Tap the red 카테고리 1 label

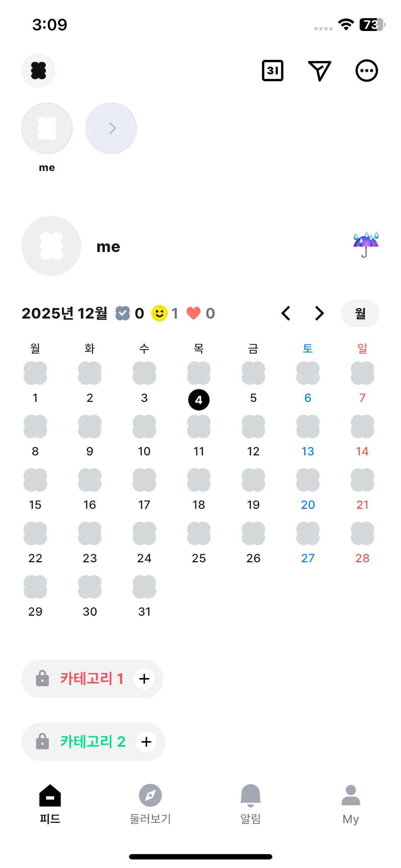pos(92,678)
